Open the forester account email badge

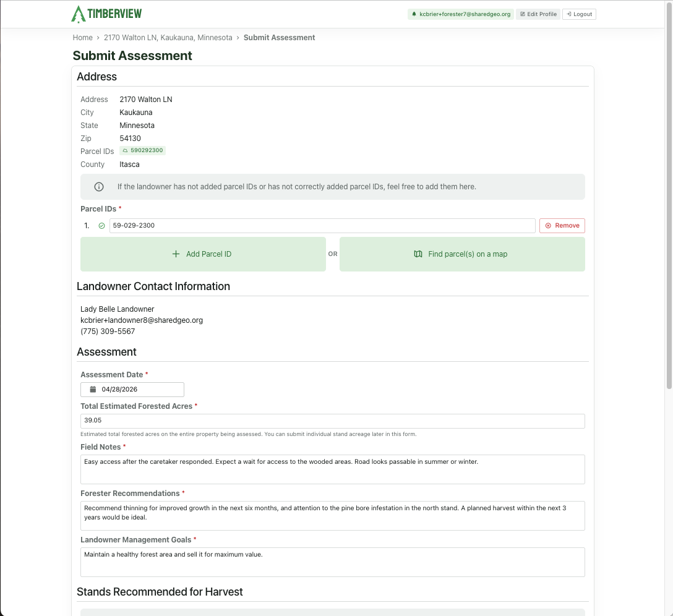pos(461,14)
